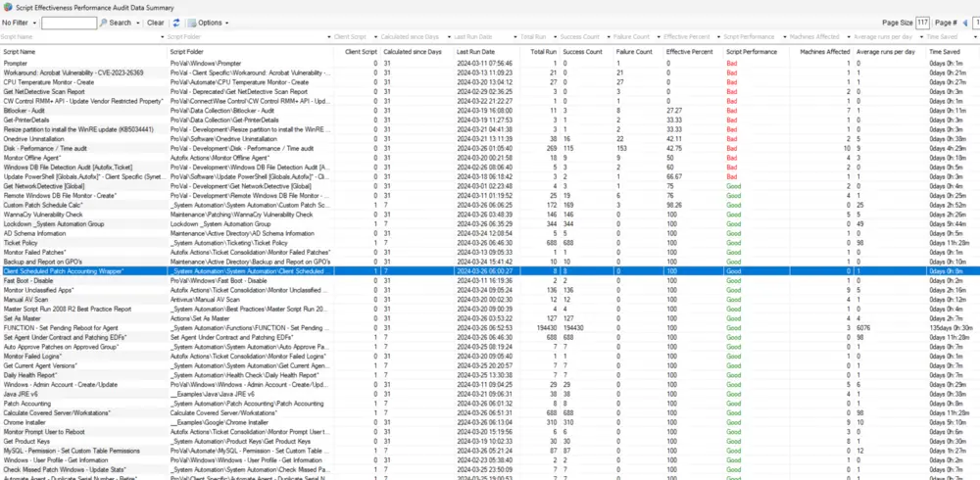Select the Manual AV Scan row

click(490, 300)
